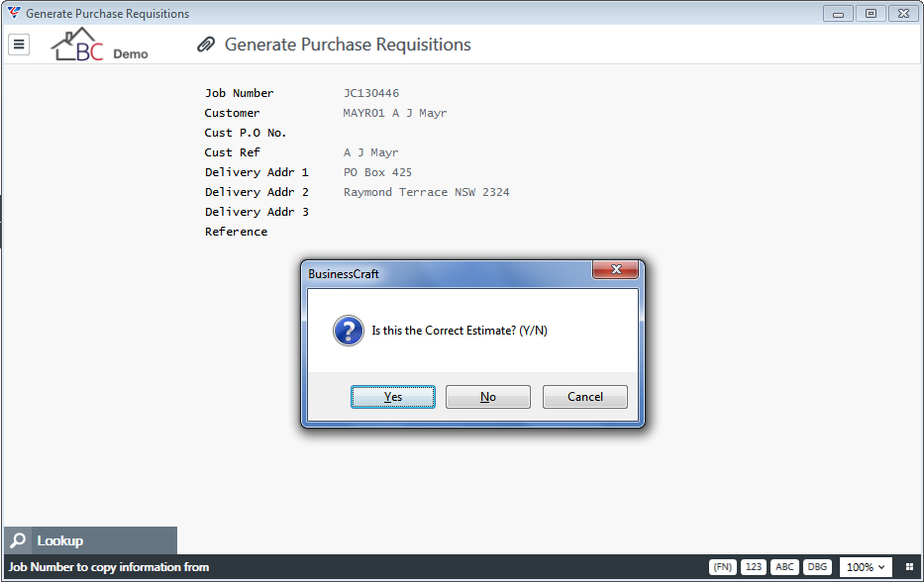Click the Generate Purchase Requisitions heading
Viewport: 924px width, 582px height.
(348, 45)
